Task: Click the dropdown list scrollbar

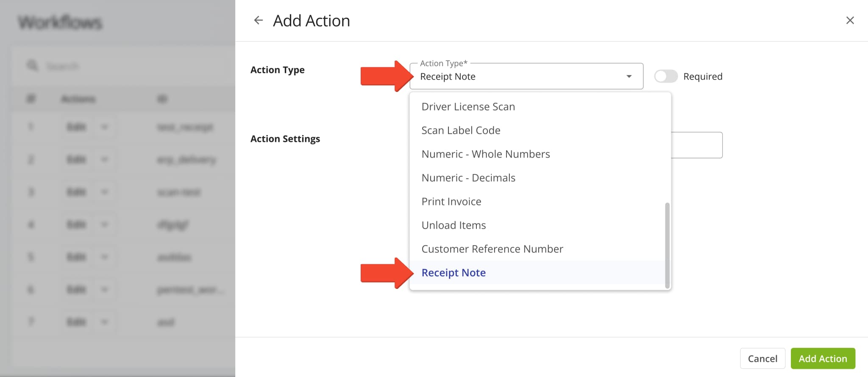Action: [x=667, y=245]
